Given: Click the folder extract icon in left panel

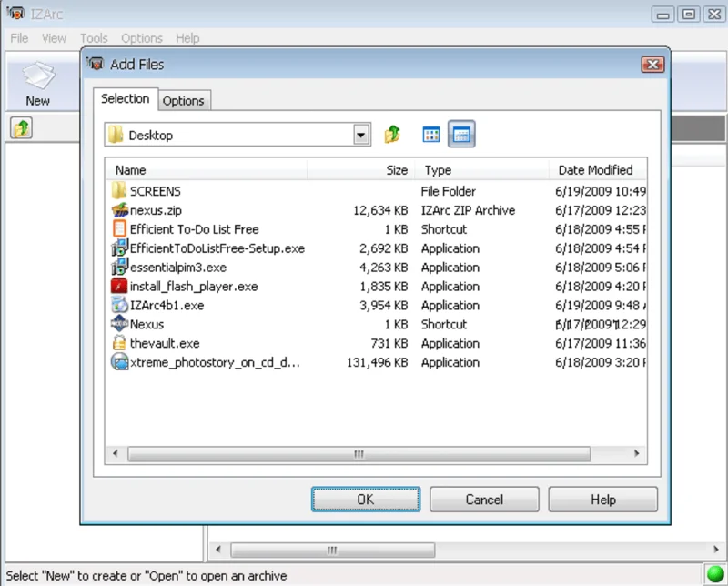Looking at the screenshot, I should coord(19,128).
